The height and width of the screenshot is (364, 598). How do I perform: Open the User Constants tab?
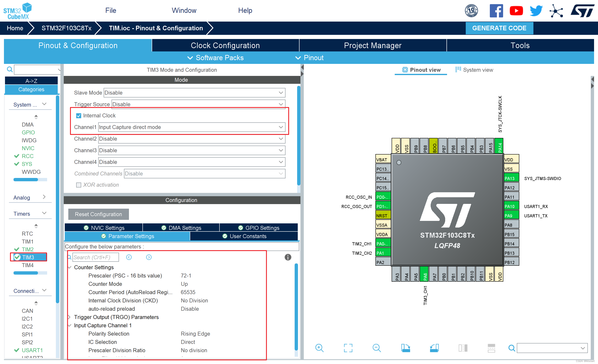point(244,236)
